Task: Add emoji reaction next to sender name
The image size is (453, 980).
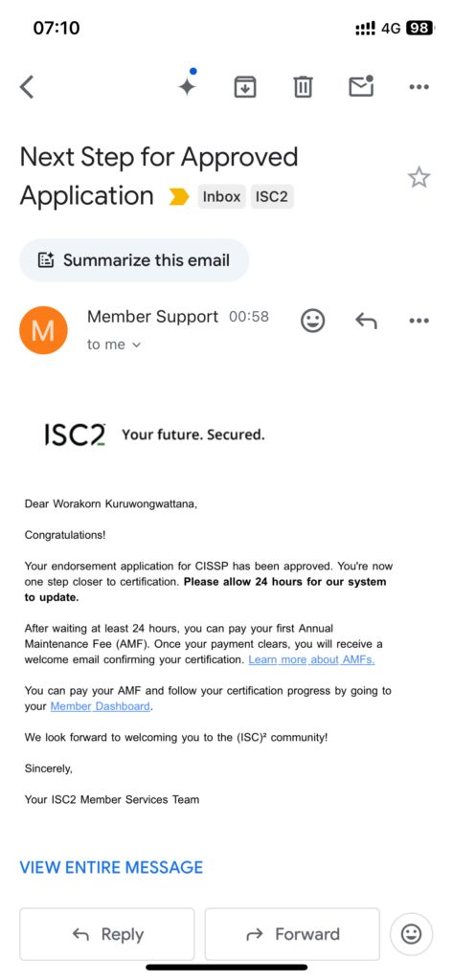Action: tap(313, 321)
